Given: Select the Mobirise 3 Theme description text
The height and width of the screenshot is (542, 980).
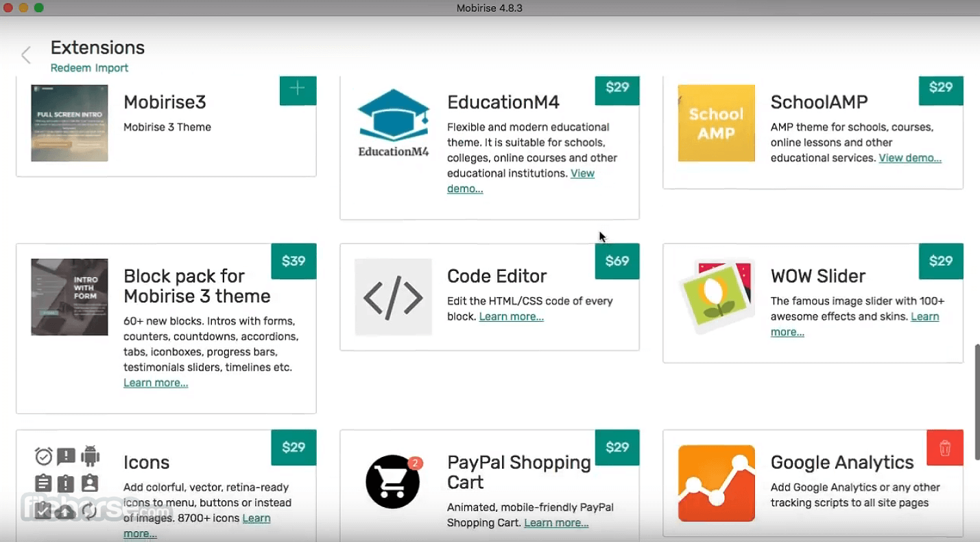Looking at the screenshot, I should tap(167, 127).
